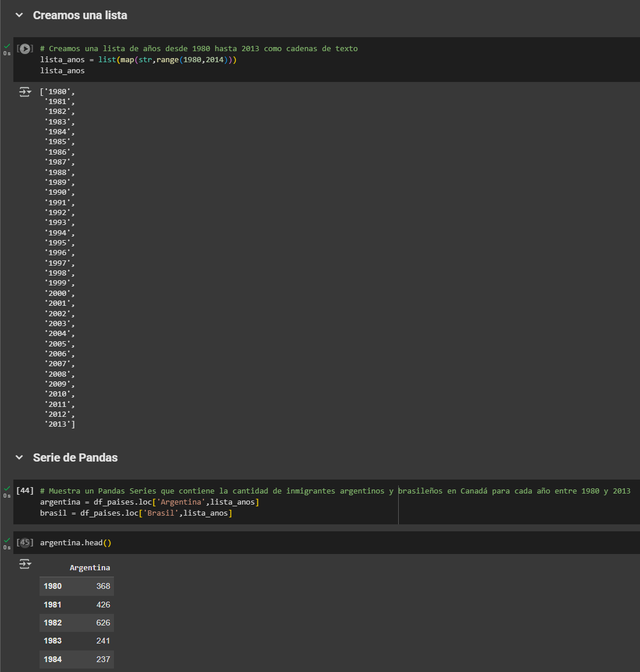Click '2000' in the years list output
This screenshot has height=672, width=640.
[58, 294]
